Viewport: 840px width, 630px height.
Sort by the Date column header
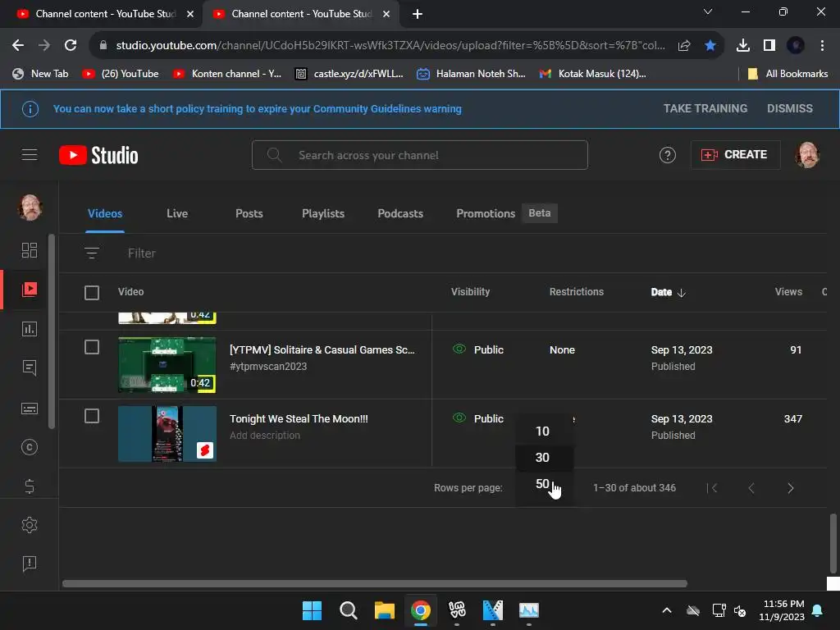click(668, 292)
